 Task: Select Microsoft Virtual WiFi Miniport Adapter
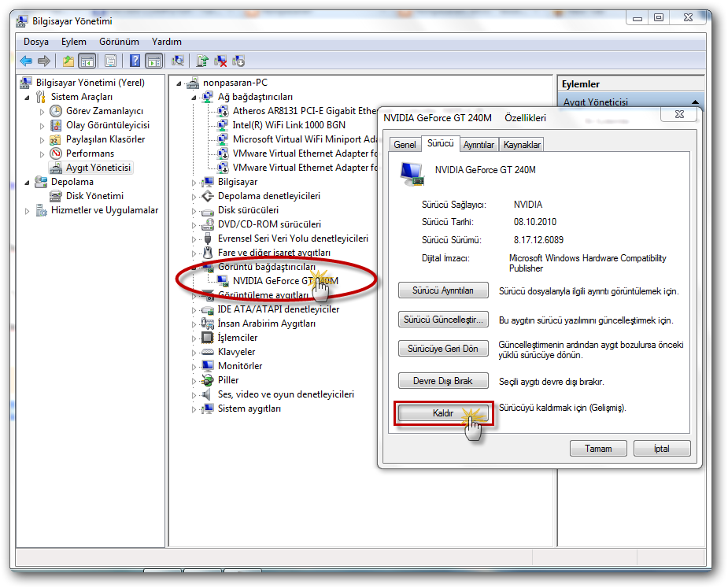tap(305, 139)
